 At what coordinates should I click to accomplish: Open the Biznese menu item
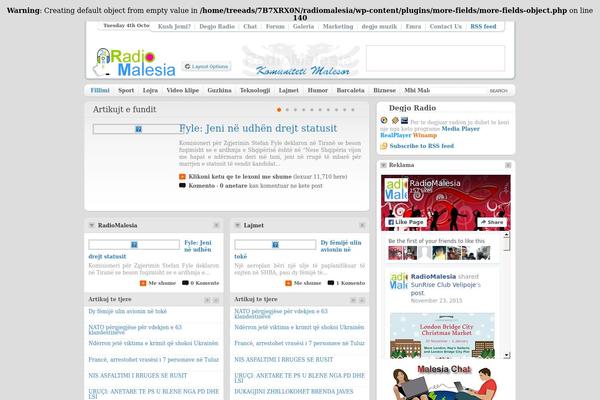[384, 90]
